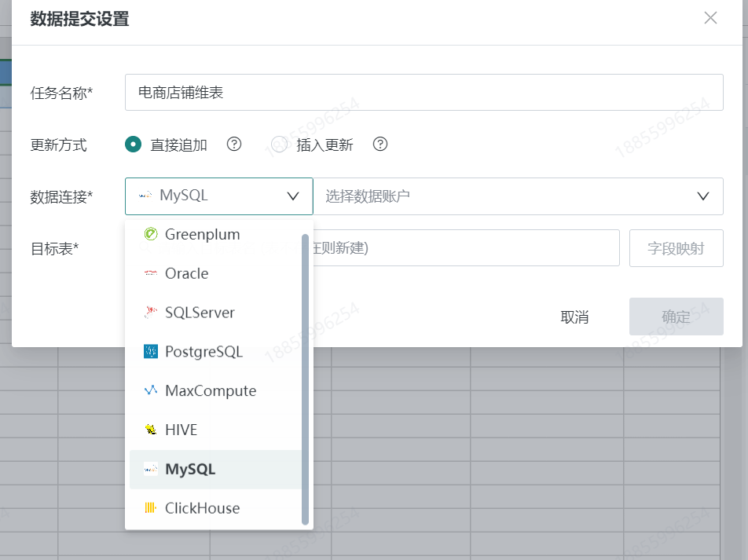Choose PostgreSQL from the connection list

pos(215,352)
